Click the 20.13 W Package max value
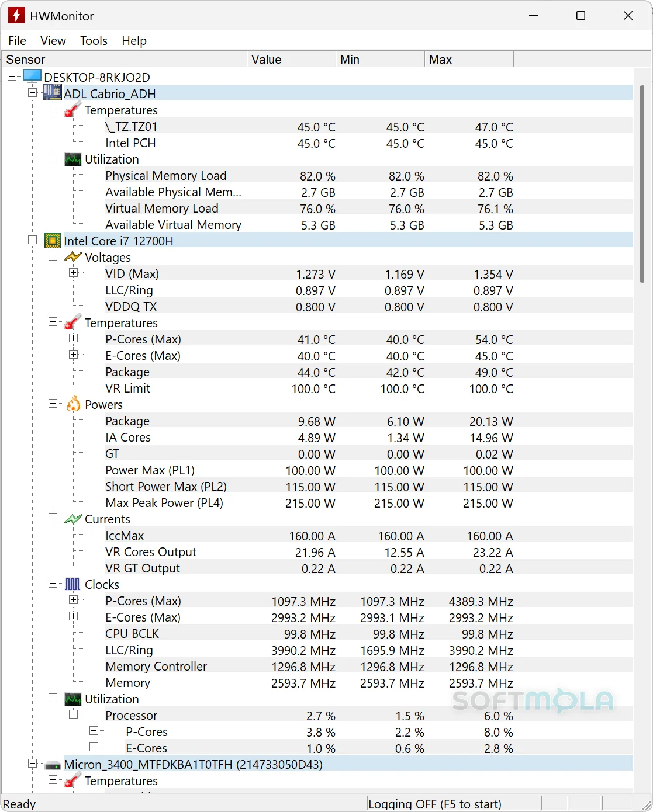Viewport: 653px width, 812px height. (x=491, y=422)
